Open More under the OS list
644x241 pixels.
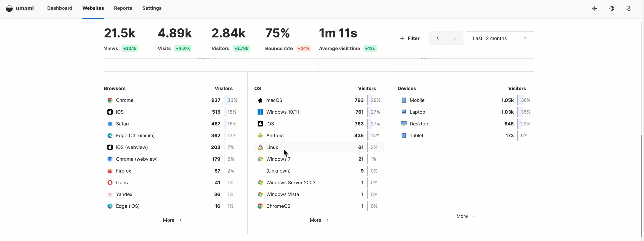pyautogui.click(x=319, y=220)
